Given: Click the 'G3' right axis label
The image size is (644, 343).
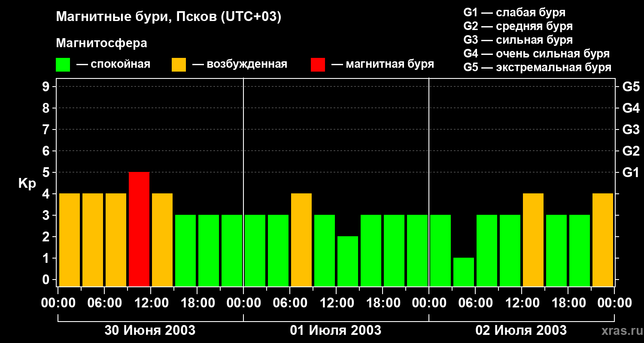Looking at the screenshot, I should (x=631, y=129).
